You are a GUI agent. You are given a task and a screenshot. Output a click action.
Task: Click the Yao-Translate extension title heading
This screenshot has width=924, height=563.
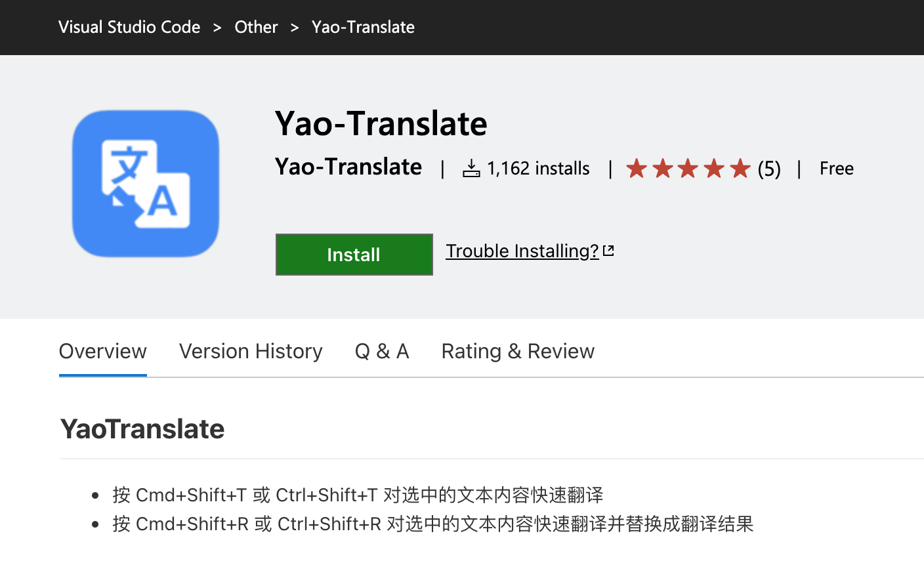click(x=381, y=123)
